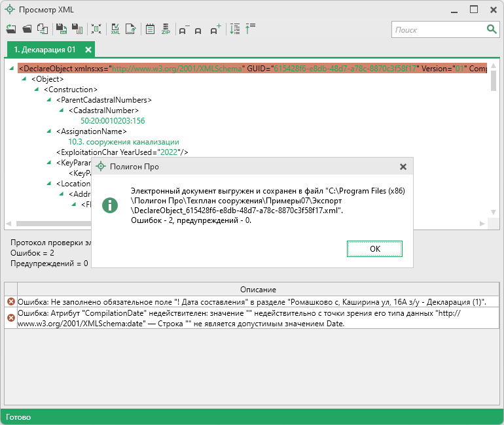Screen dimensions: 504x425
Task: Click the collapse all nodes icon
Action: (250, 29)
